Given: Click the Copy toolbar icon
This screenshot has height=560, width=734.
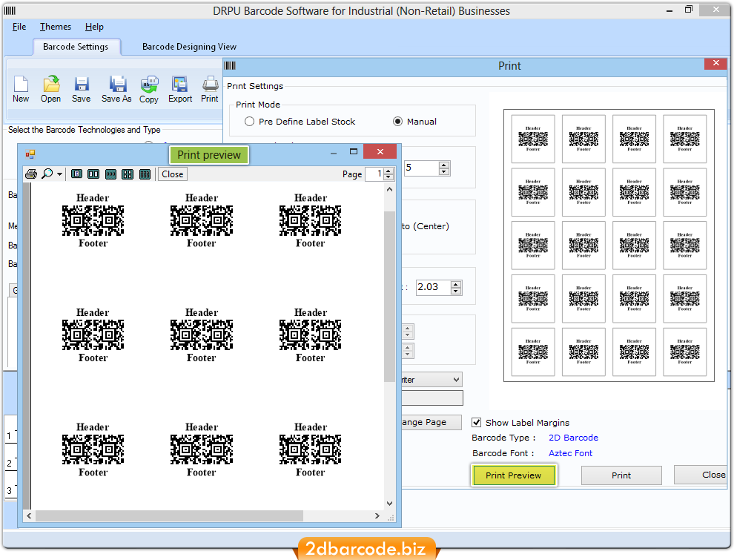Looking at the screenshot, I should point(149,89).
